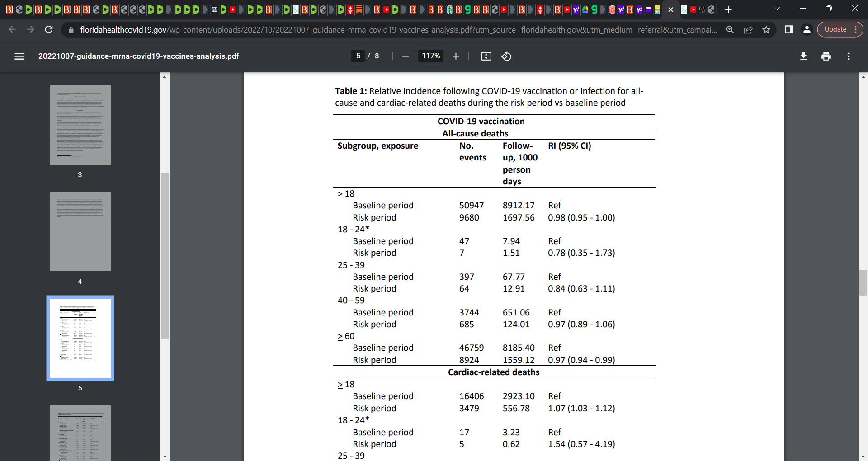Click document scroll down arrow
The width and height of the screenshot is (868, 461).
coord(863,456)
